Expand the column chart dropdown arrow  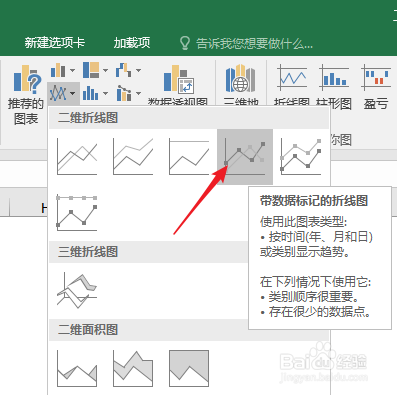(72, 70)
